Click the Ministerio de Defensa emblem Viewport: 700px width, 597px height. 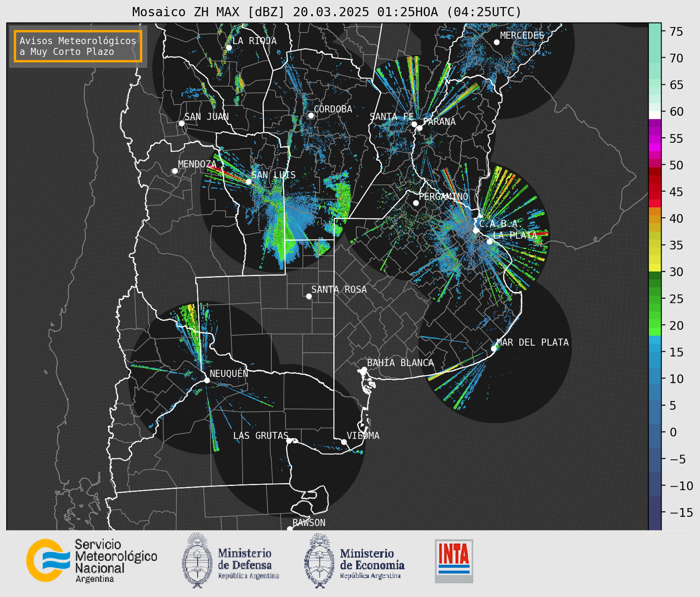point(197,560)
